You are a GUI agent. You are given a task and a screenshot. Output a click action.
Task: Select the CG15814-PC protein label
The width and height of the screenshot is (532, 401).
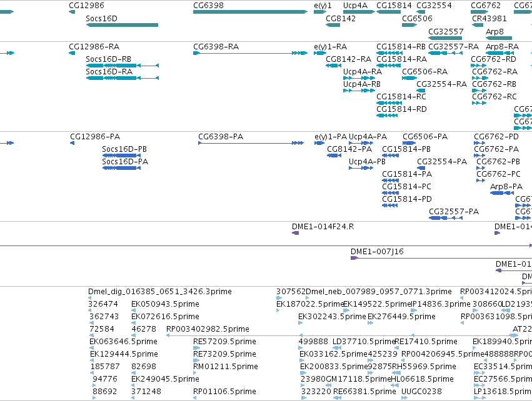pyautogui.click(x=406, y=187)
